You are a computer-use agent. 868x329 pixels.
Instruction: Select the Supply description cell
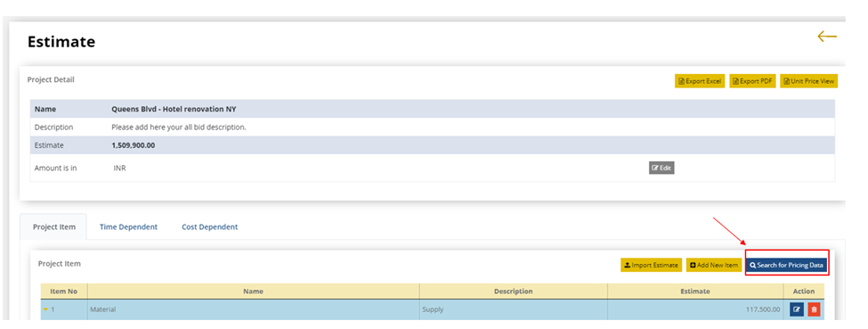click(x=513, y=309)
